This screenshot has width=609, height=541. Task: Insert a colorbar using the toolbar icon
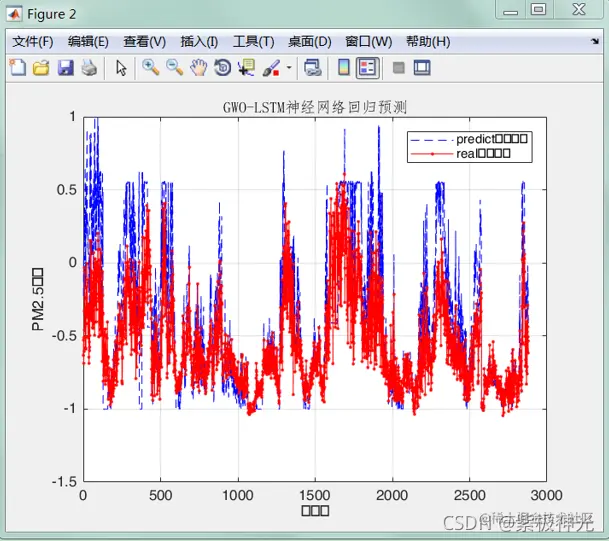[344, 68]
